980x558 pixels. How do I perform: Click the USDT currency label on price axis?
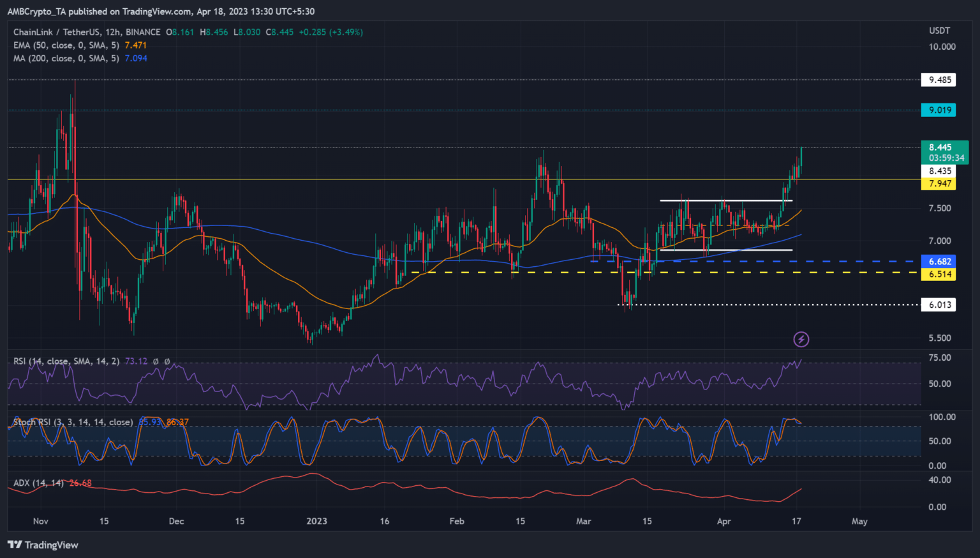[939, 31]
